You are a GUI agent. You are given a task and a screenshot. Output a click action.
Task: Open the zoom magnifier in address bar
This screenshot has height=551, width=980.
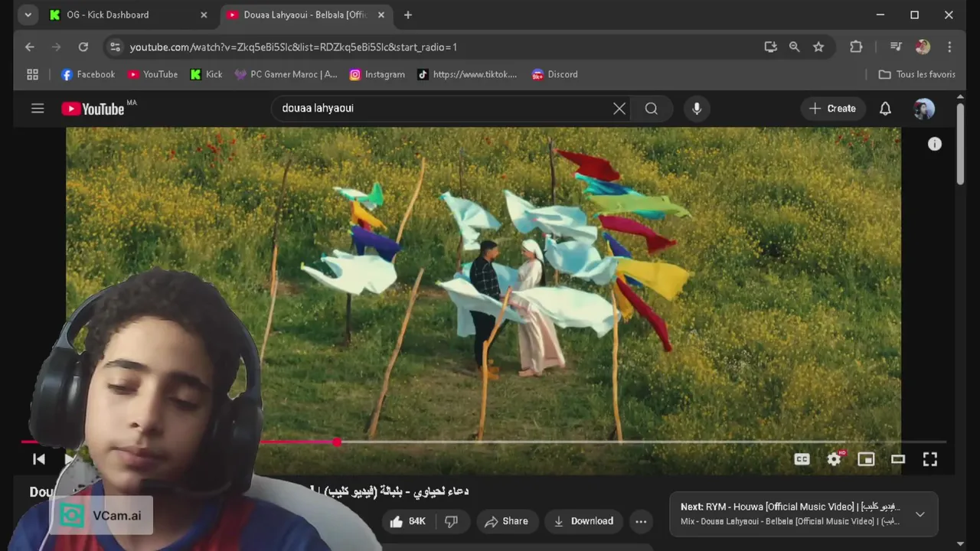pos(795,47)
